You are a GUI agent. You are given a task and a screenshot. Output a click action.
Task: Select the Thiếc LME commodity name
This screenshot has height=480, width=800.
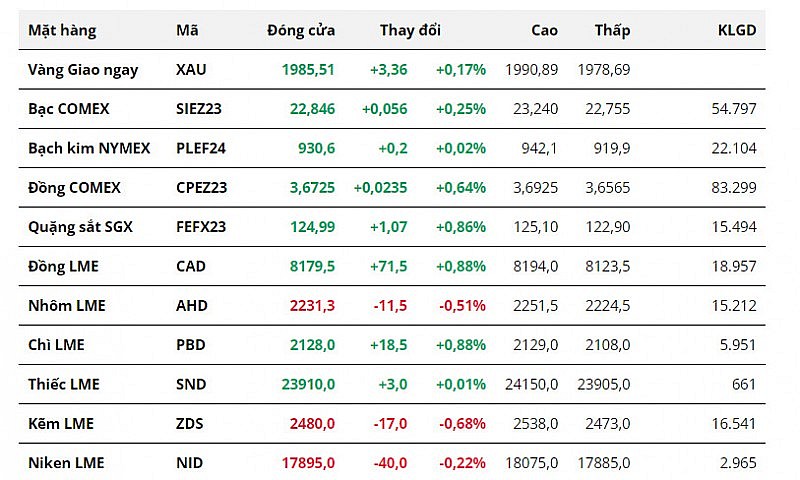(x=64, y=384)
